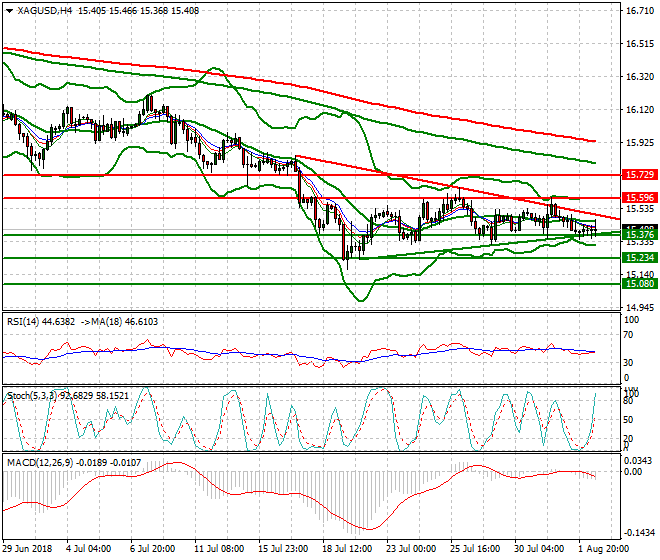The width and height of the screenshot is (660, 560).
Task: Select the MA(18) 46.6103 value text
Action: click(124, 322)
